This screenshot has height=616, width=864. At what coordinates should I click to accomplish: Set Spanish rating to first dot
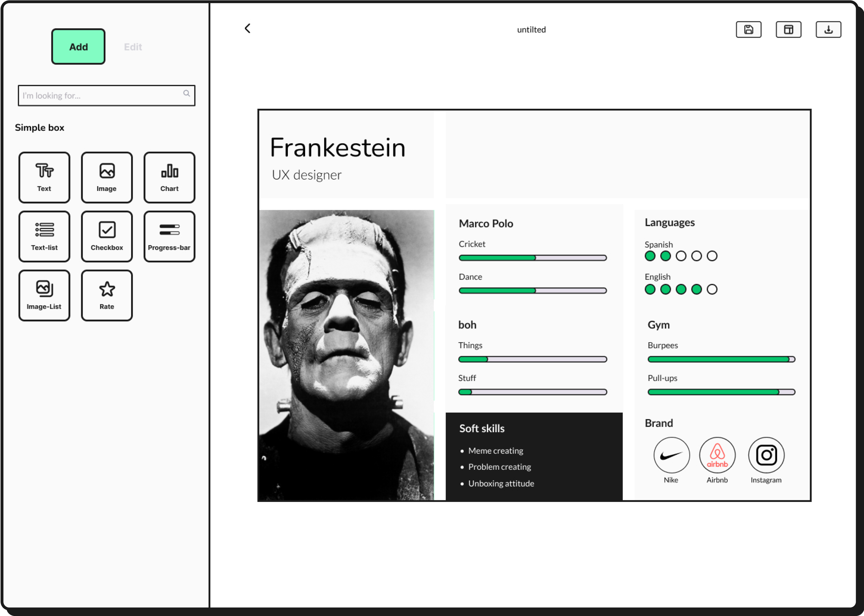click(x=650, y=256)
